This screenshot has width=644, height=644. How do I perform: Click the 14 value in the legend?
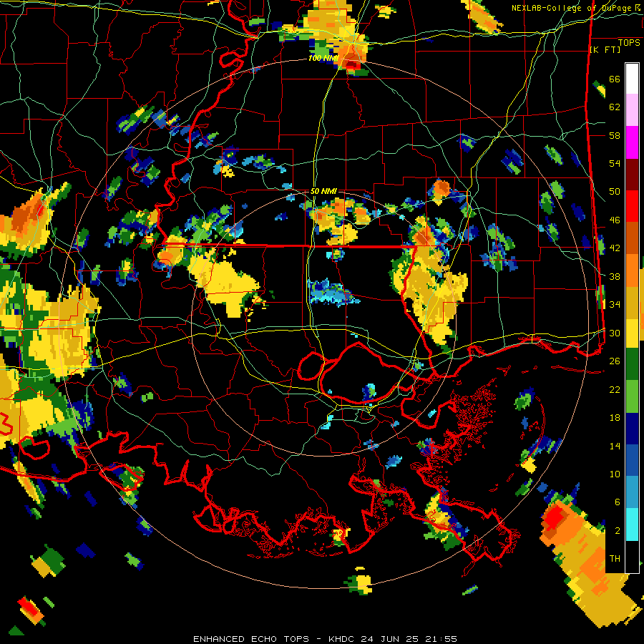pyautogui.click(x=615, y=446)
